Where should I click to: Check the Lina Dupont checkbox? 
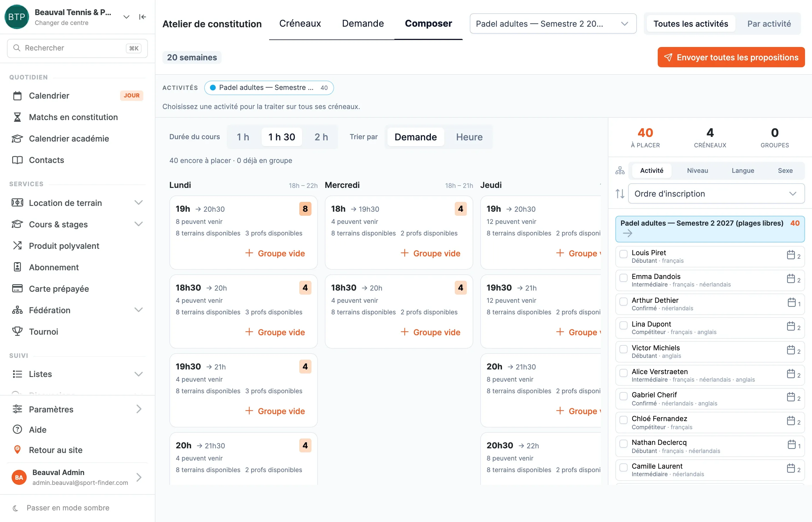[x=623, y=325]
